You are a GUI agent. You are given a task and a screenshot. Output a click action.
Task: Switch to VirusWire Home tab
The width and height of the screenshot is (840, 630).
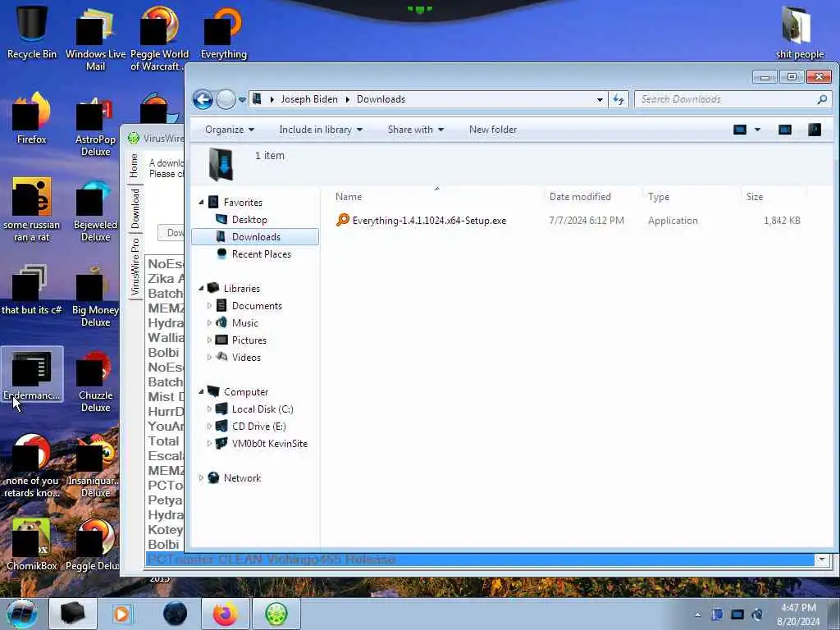(x=134, y=166)
